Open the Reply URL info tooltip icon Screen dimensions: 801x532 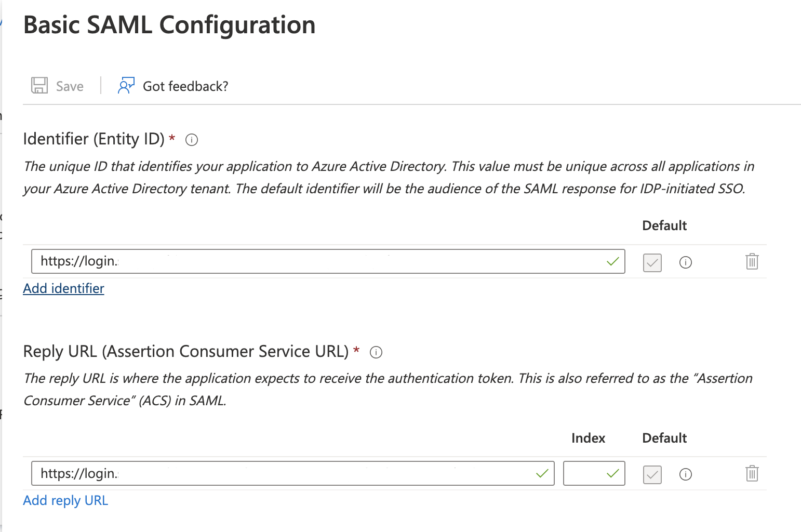coord(376,352)
